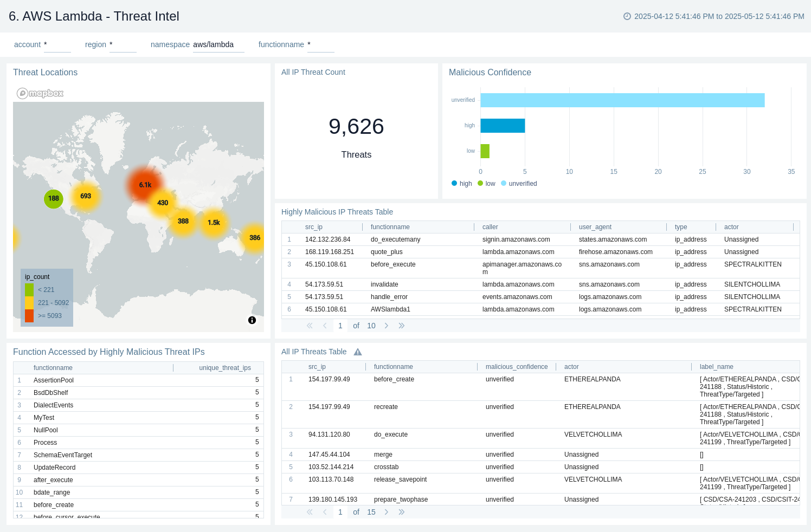
Task: Toggle the 'unverified' legend series
Action: [519, 184]
